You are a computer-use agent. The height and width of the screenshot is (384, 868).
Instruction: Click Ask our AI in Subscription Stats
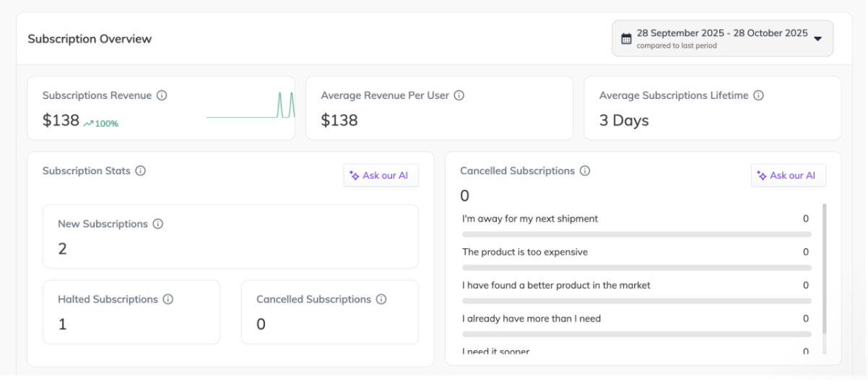pos(381,175)
